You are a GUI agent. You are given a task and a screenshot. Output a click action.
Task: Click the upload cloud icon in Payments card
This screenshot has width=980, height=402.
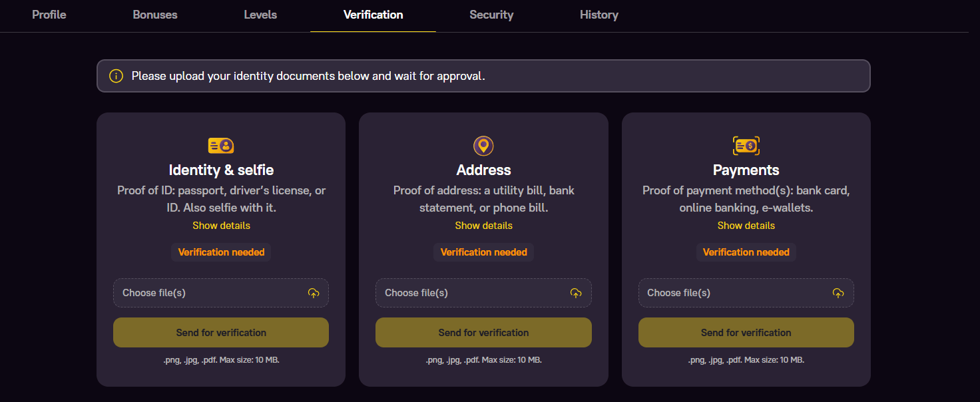tap(838, 293)
